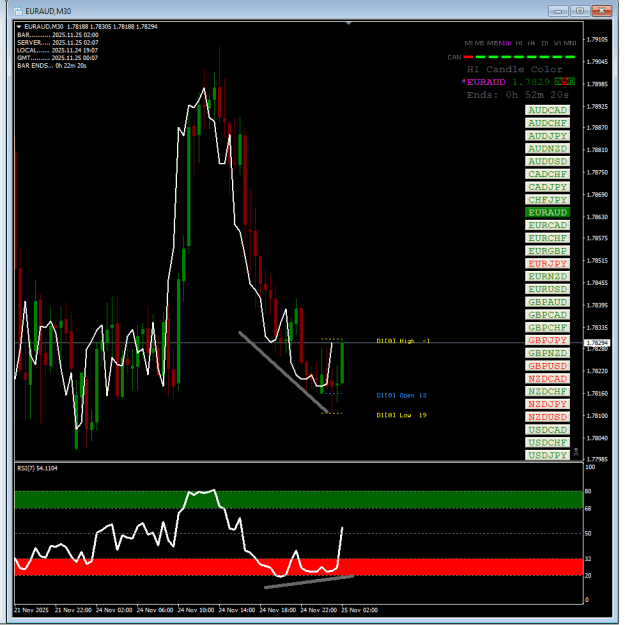Screen dimensions: 625x625
Task: Switch chart to EURCHF button
Action: tap(547, 238)
